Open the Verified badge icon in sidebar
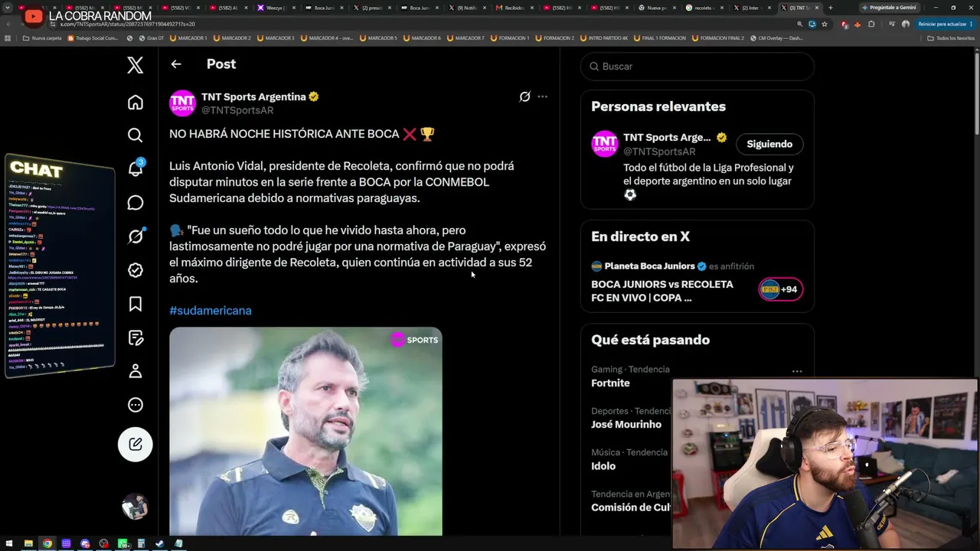Image resolution: width=980 pixels, height=551 pixels. [136, 270]
